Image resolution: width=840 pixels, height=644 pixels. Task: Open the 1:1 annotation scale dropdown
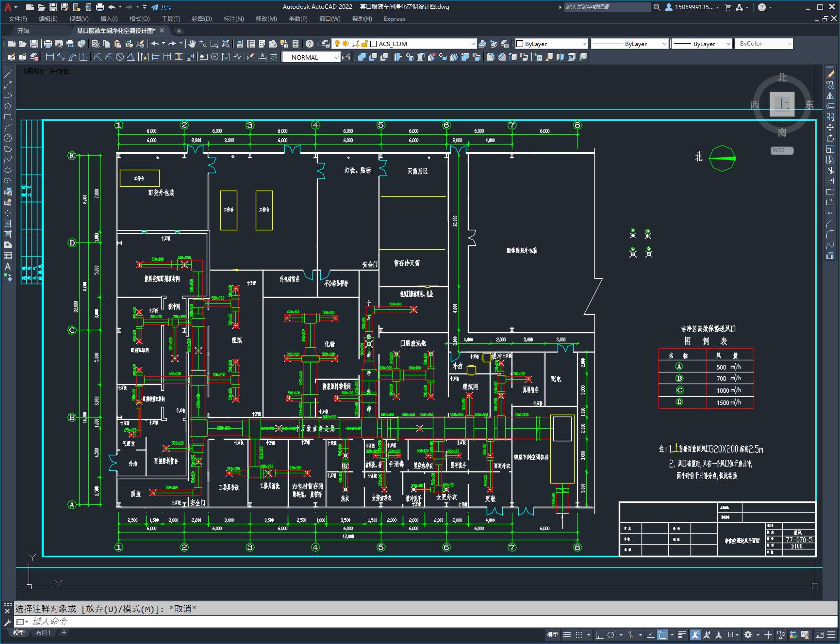733,634
